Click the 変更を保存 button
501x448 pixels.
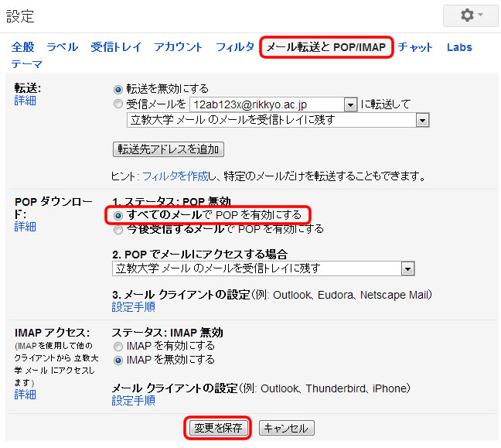218,428
